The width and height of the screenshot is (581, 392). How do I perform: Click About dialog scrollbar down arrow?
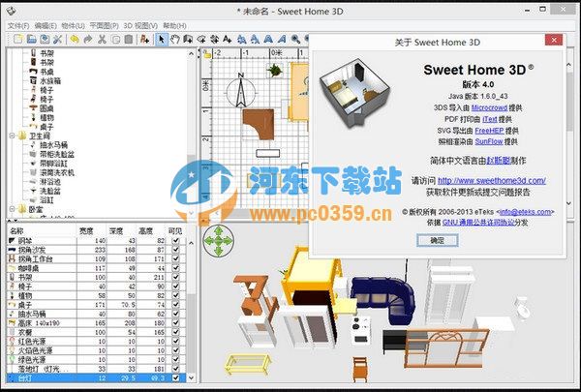tap(569, 203)
